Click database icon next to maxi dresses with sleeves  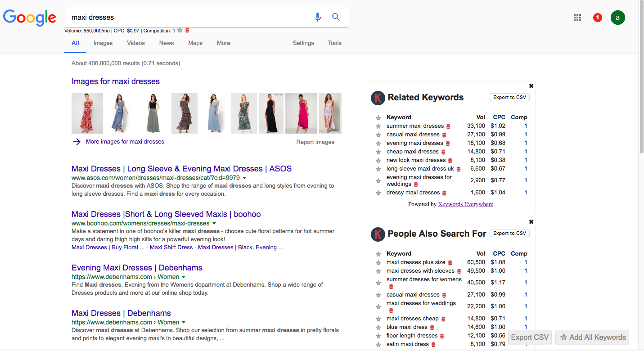pos(459,271)
